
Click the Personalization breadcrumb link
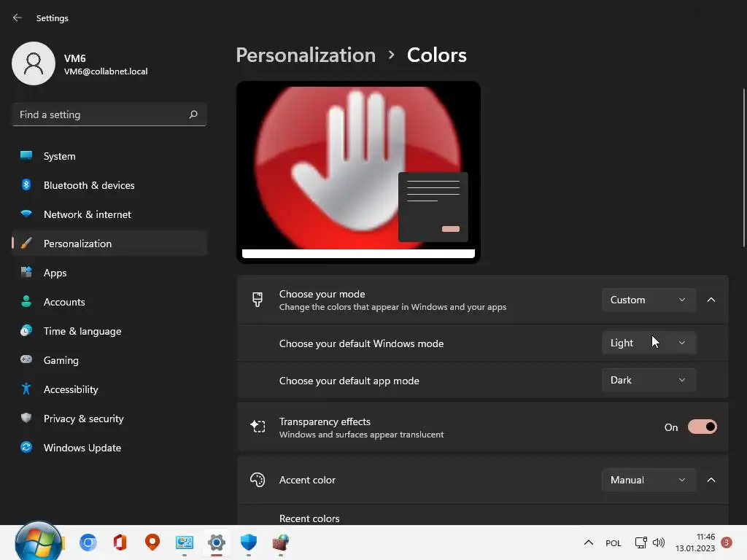click(306, 55)
